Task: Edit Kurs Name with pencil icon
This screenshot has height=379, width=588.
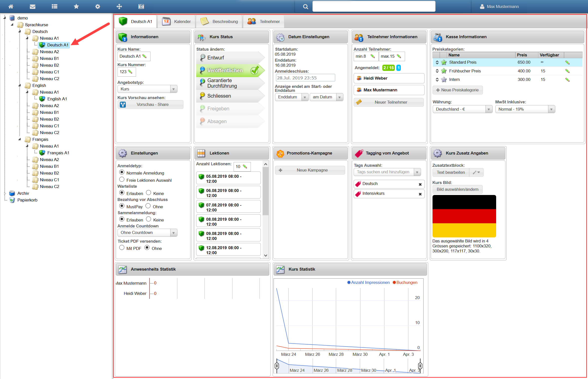Action: [x=145, y=56]
